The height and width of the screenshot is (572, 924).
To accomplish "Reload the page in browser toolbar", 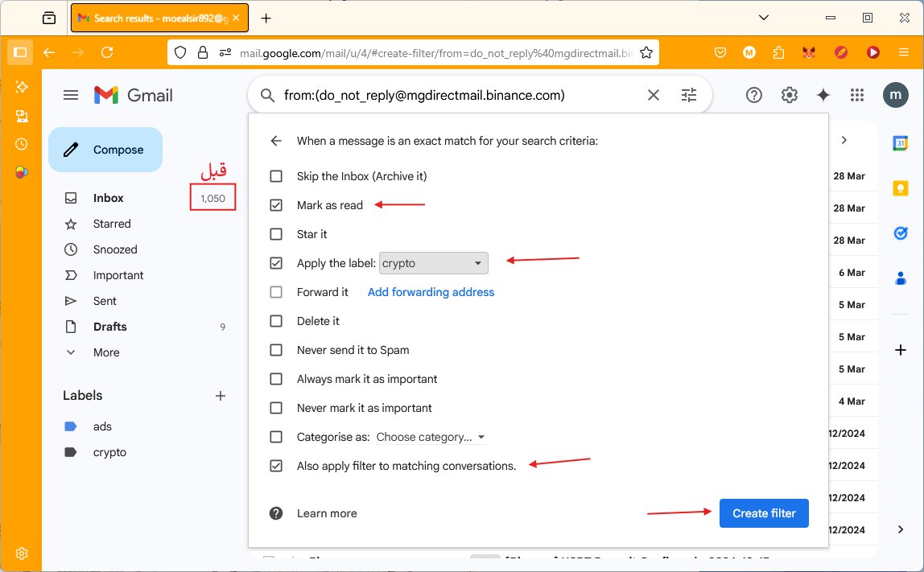I will coord(107,52).
